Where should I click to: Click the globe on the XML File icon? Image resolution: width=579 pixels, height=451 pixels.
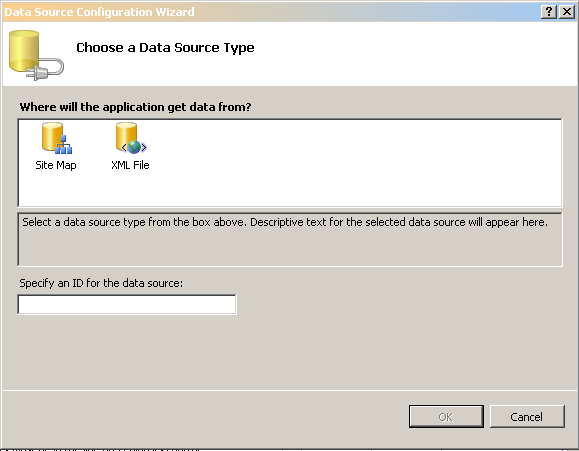134,147
